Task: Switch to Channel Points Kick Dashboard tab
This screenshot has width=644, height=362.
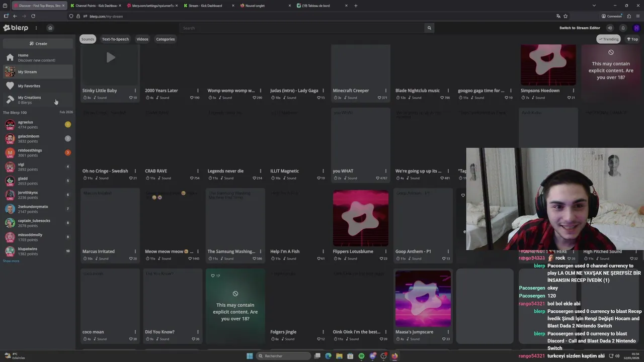Action: pos(96,6)
